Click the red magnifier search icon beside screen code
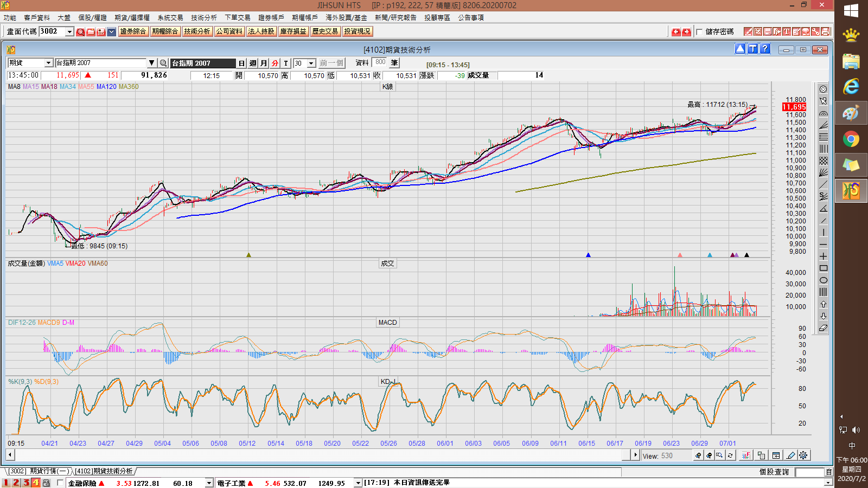 coord(80,31)
